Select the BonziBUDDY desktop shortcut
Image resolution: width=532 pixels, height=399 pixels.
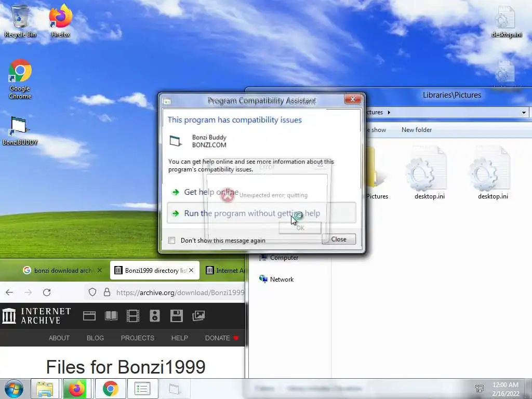(x=20, y=130)
